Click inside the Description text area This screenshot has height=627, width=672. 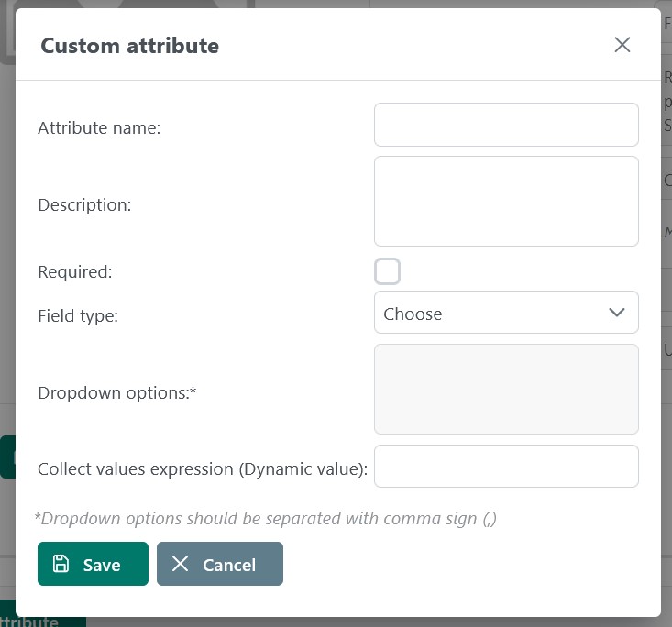(x=505, y=201)
